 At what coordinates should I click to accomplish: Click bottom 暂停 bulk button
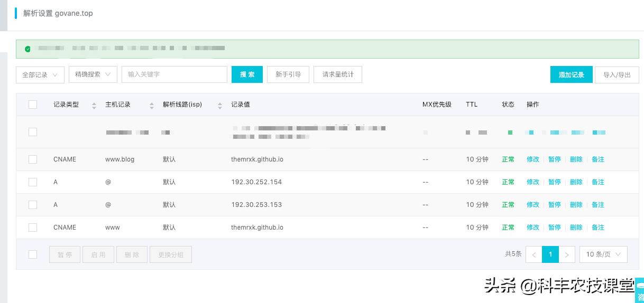click(x=65, y=254)
